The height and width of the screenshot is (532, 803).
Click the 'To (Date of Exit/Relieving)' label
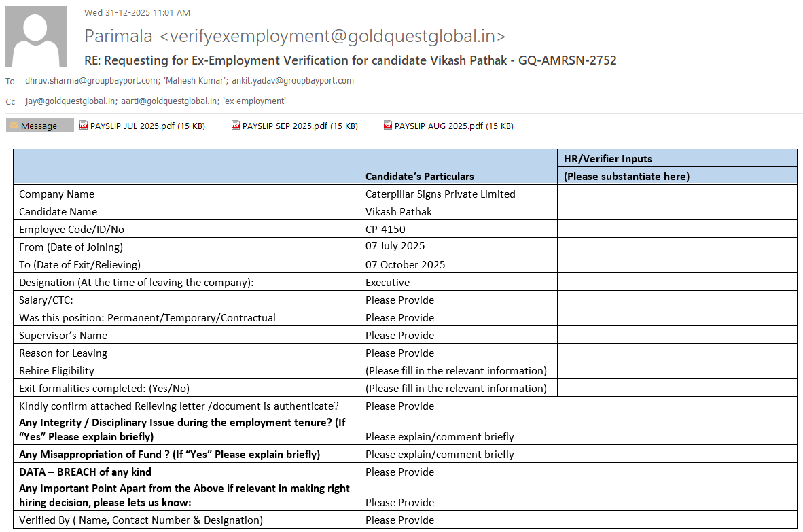click(x=79, y=265)
